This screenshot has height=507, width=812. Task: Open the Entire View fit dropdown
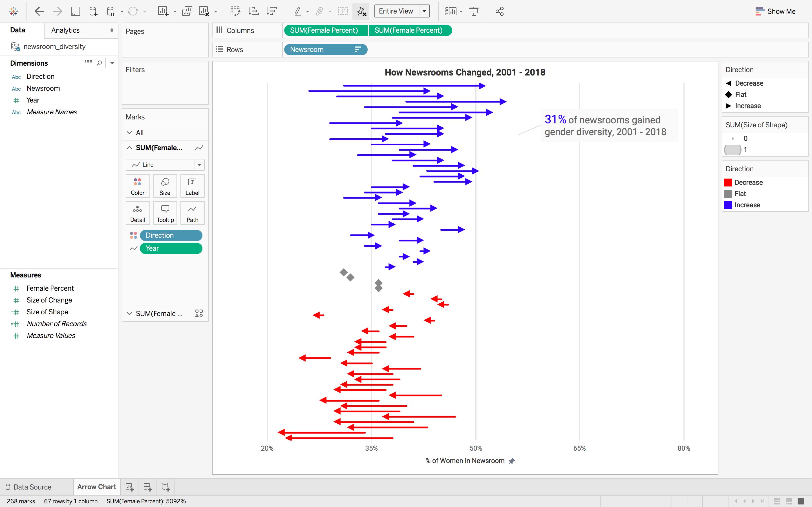click(424, 11)
